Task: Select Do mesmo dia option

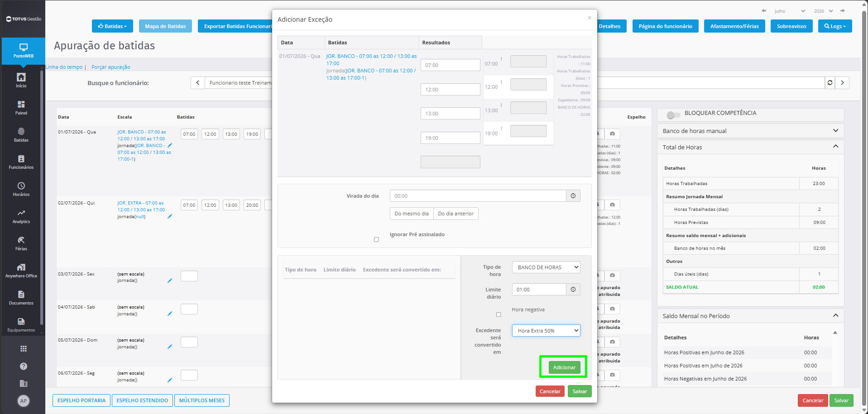Action: pos(412,214)
